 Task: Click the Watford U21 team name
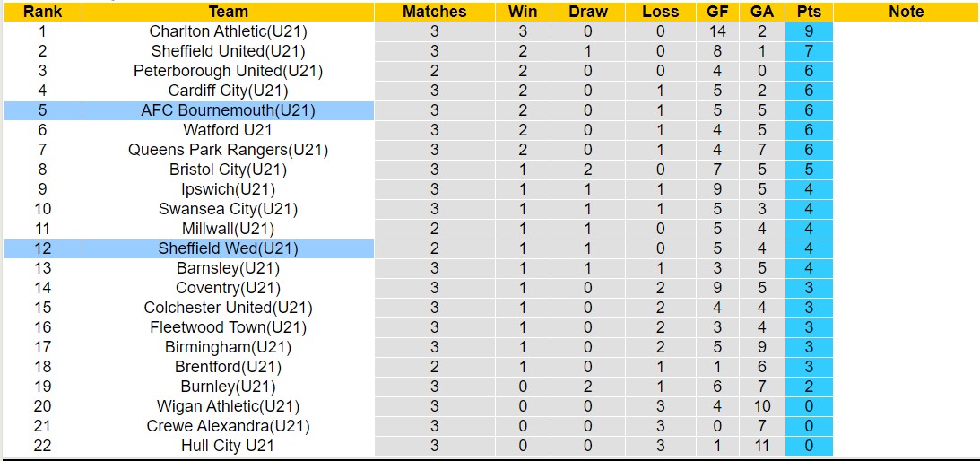tap(228, 130)
